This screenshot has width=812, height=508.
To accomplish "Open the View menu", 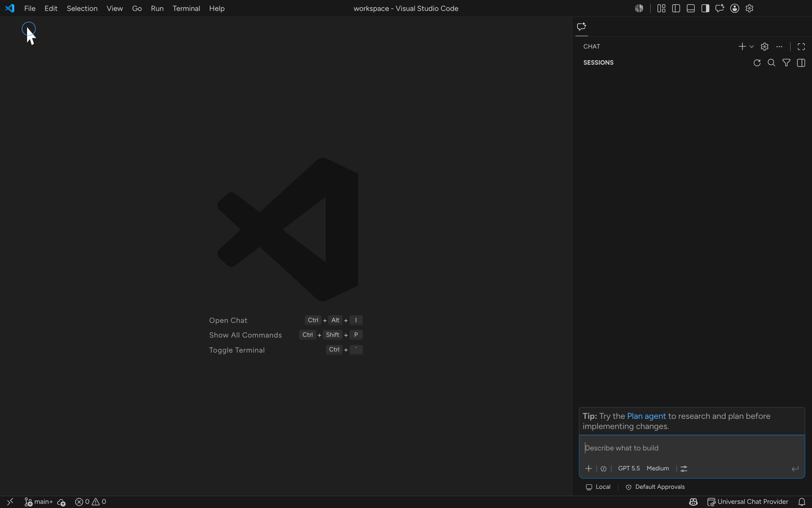I will pyautogui.click(x=114, y=8).
